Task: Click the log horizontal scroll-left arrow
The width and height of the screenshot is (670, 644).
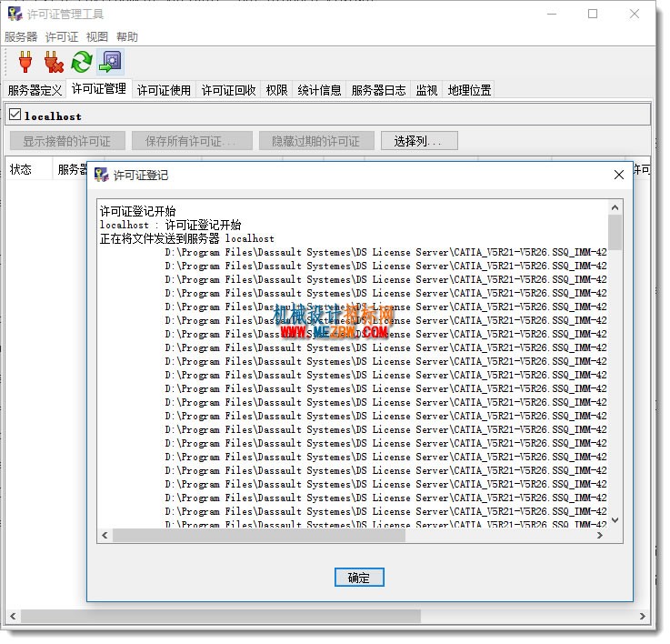Action: (105, 537)
